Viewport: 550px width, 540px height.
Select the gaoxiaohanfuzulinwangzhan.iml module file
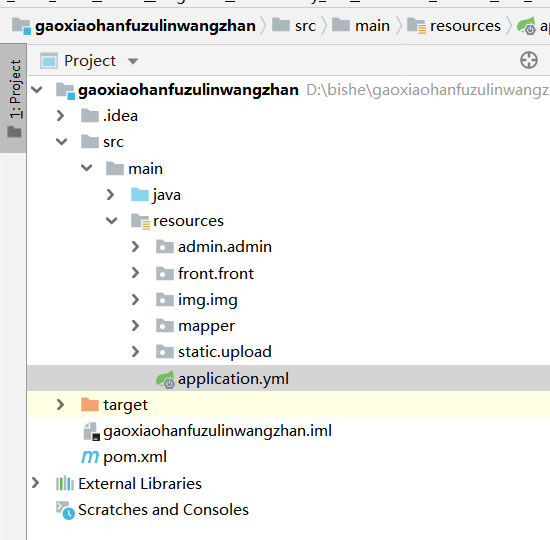[x=217, y=431]
